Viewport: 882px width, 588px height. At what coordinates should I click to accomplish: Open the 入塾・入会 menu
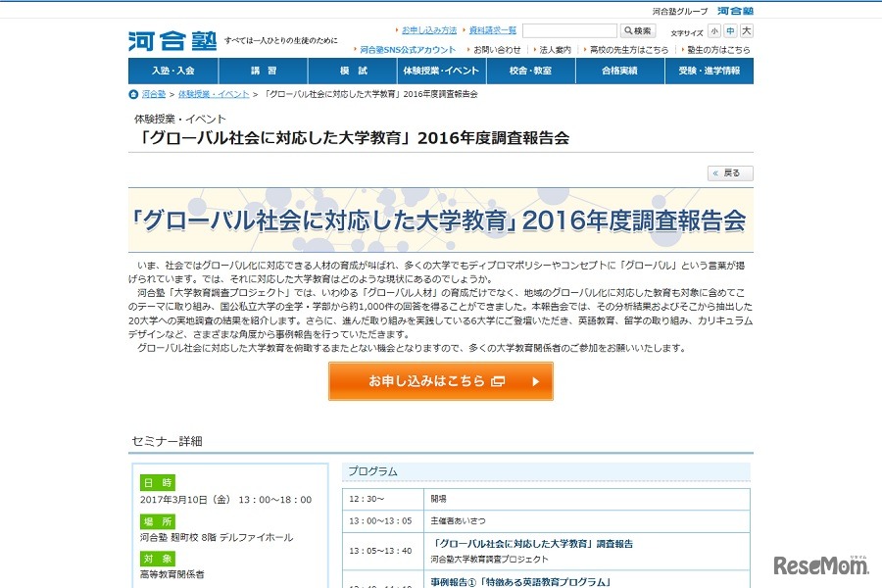172,71
